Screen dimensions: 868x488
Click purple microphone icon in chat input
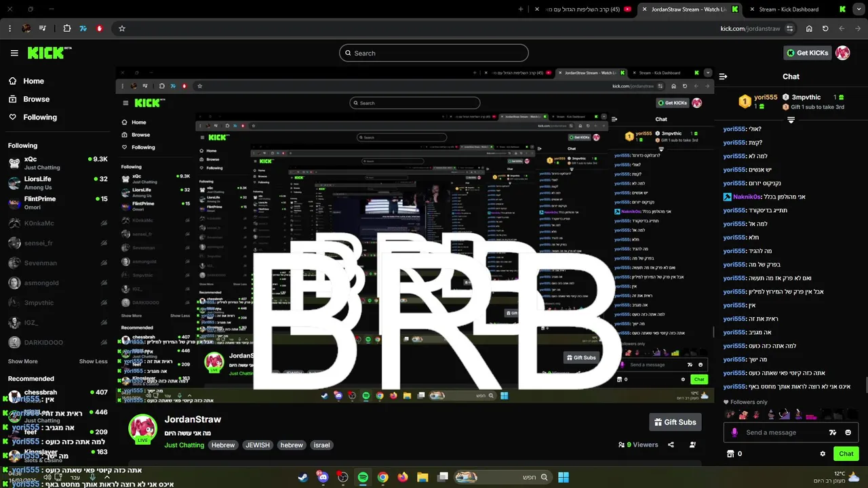[734, 432]
